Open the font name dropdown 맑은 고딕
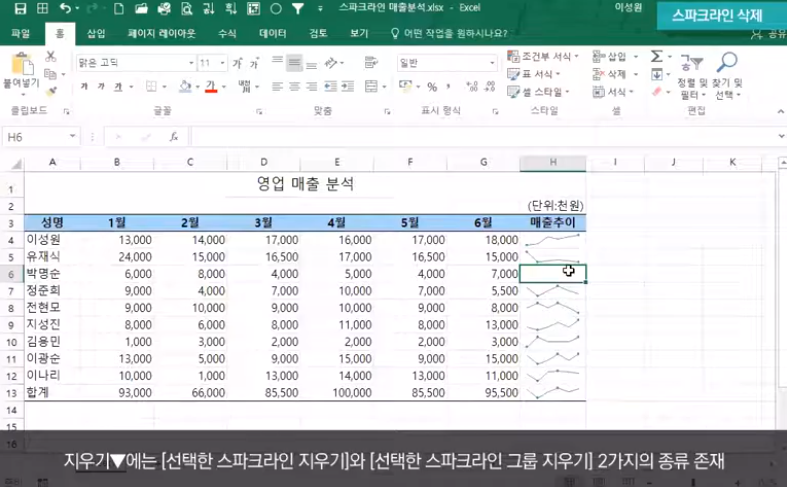 pyautogui.click(x=191, y=63)
